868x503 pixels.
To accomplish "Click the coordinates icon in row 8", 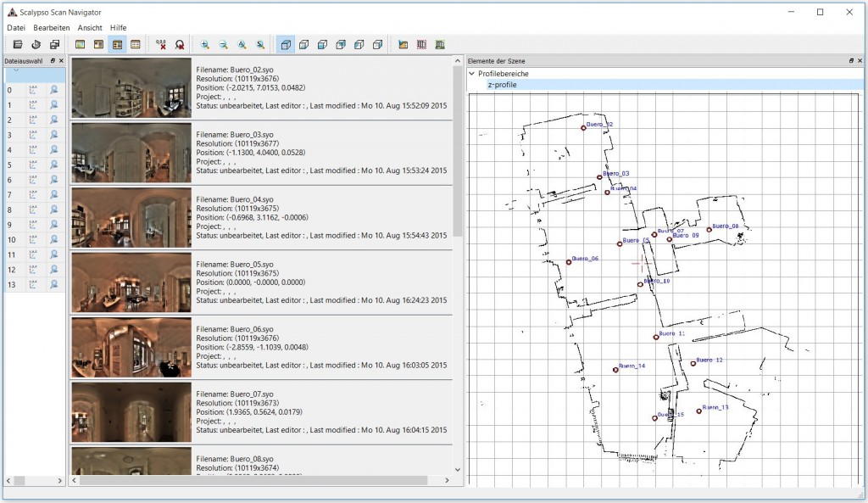I will point(33,210).
